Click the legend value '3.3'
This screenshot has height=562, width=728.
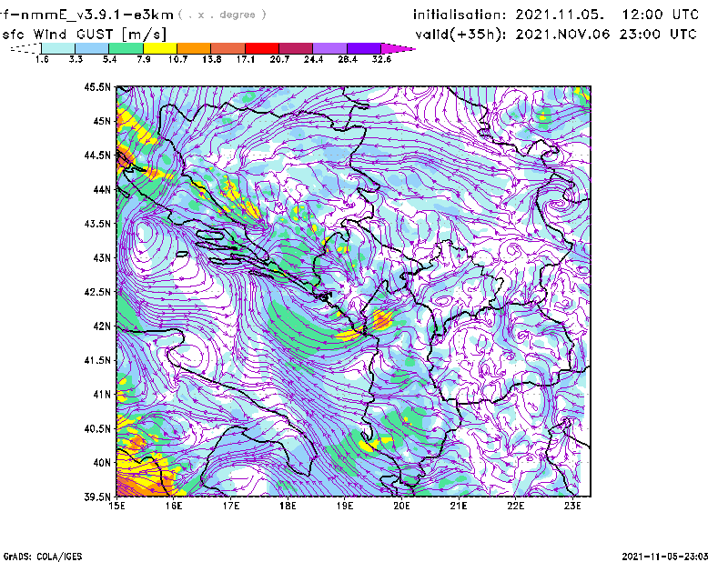(76, 59)
